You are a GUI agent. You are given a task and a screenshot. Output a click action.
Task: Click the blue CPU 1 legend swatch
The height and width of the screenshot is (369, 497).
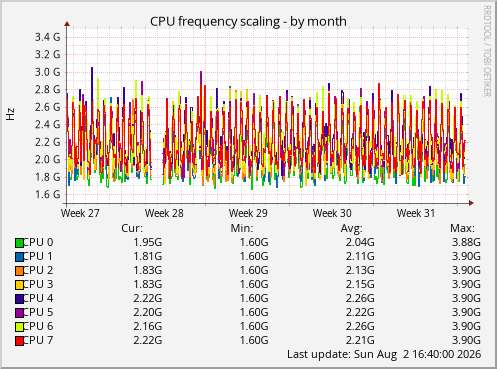coord(19,257)
